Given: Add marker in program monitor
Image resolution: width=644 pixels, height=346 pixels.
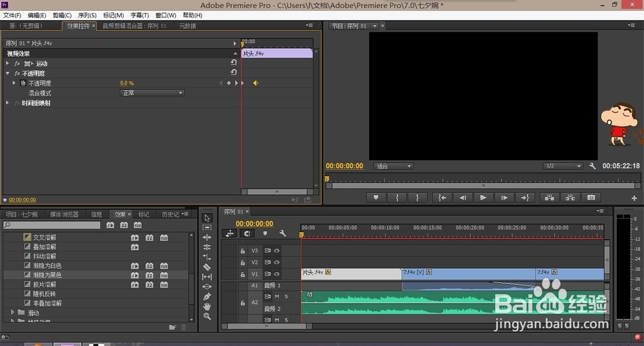Looking at the screenshot, I should [x=376, y=197].
